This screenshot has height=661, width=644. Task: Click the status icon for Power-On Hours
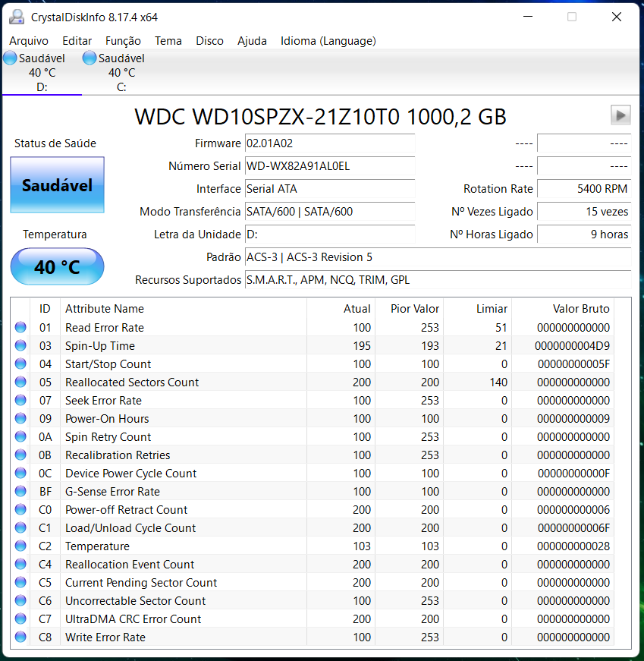pyautogui.click(x=20, y=418)
